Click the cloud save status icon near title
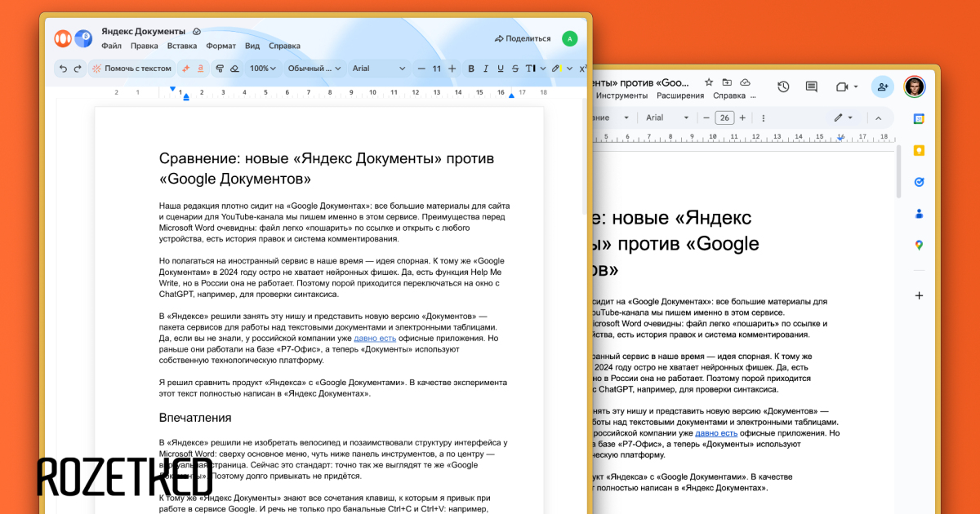Screen dimensions: 980x514 pos(197,31)
